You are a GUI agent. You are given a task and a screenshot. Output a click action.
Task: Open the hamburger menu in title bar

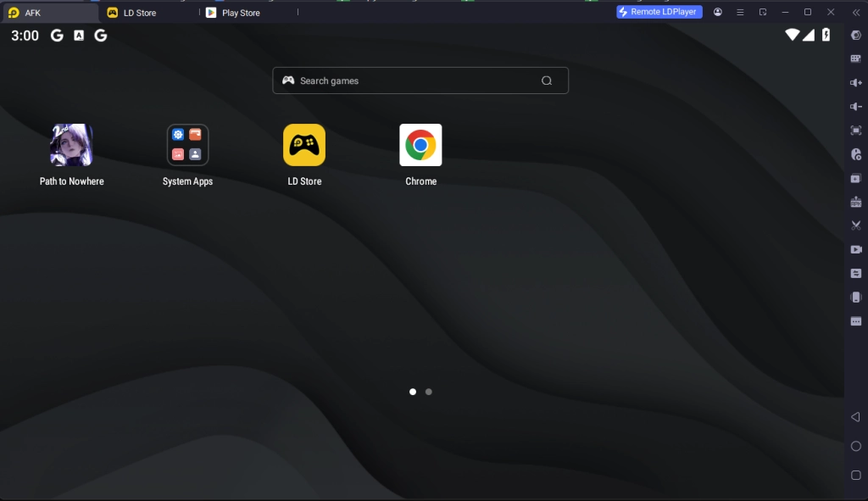(740, 12)
